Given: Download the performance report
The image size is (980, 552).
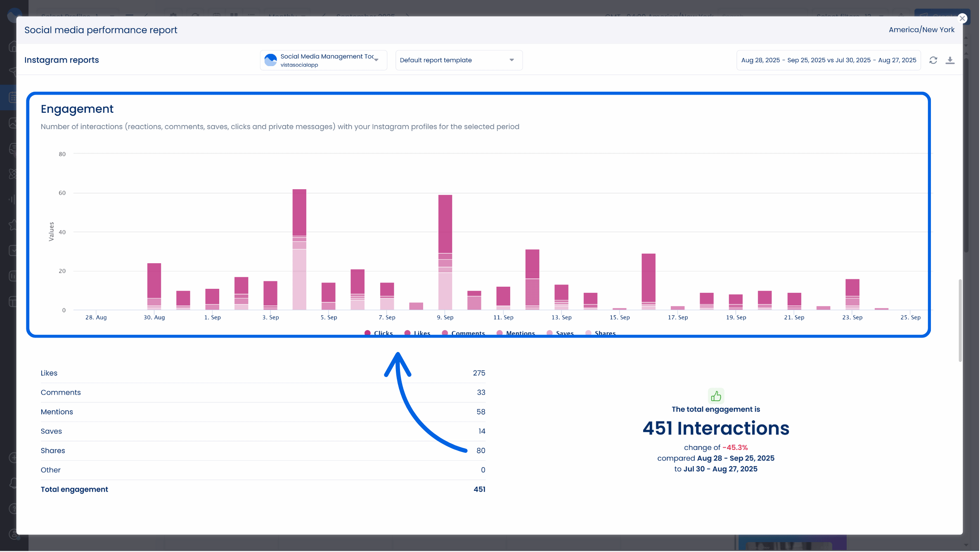Looking at the screenshot, I should (950, 60).
